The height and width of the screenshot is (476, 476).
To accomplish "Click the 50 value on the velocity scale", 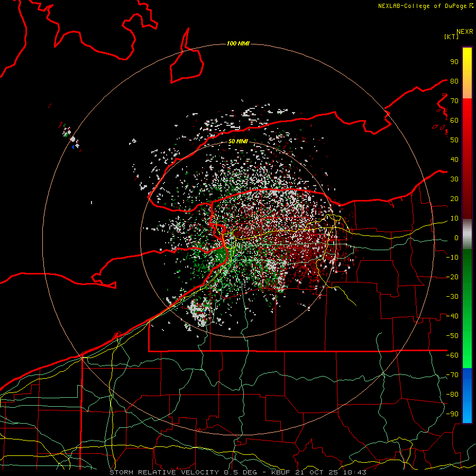I will (454, 140).
